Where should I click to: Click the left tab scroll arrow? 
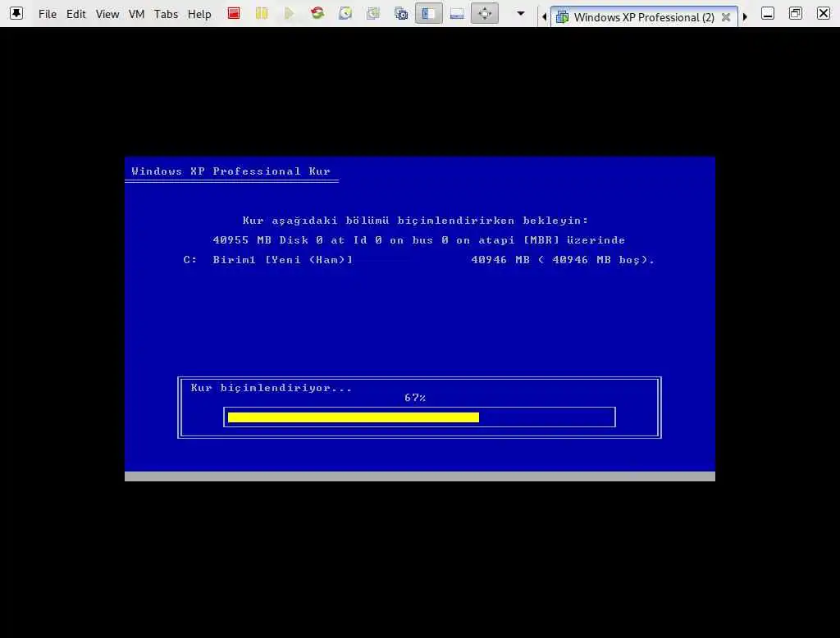[x=545, y=17]
